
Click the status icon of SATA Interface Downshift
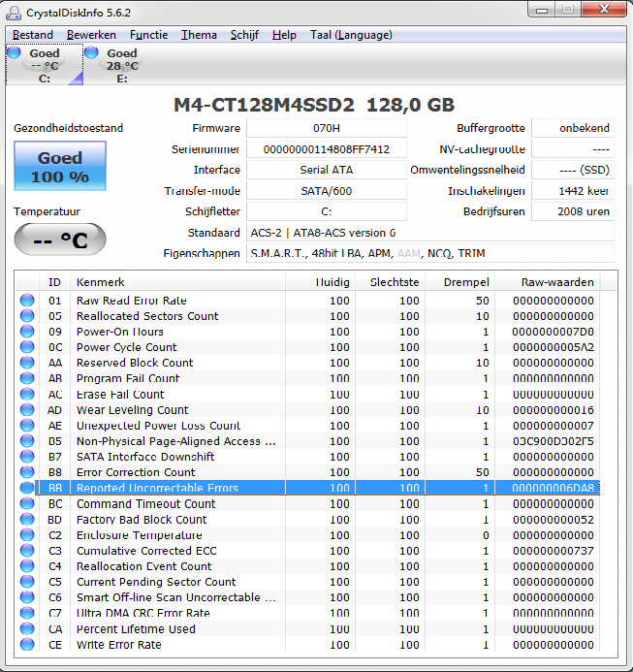(x=27, y=457)
